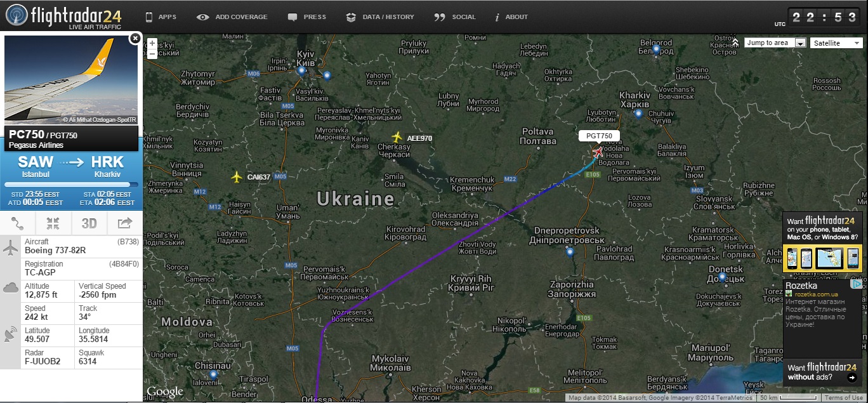Click the share arrow icon in flight panel
This screenshot has height=403, width=868.
click(x=124, y=223)
